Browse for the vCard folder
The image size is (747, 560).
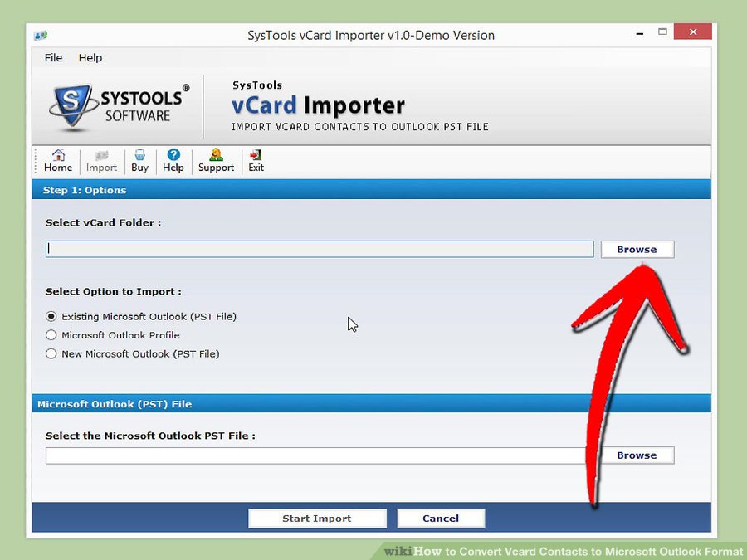(637, 250)
